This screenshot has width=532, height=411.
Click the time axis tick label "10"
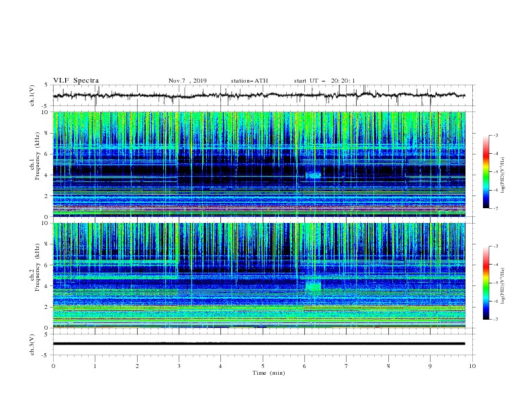point(472,366)
